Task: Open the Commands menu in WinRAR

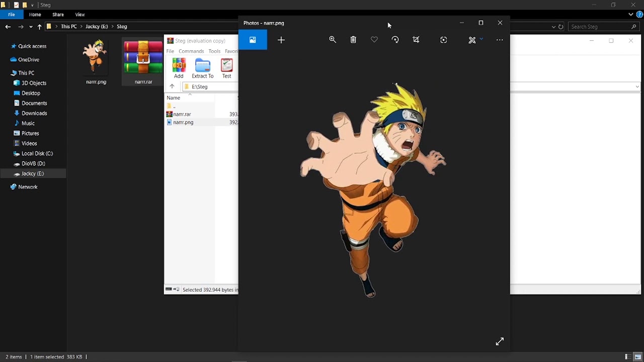Action: tap(191, 51)
